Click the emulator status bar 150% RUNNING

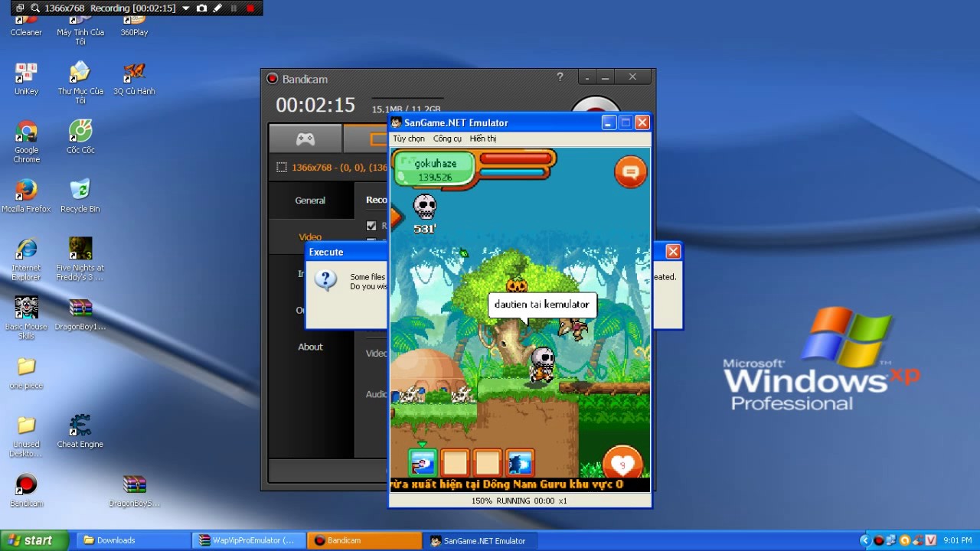520,500
